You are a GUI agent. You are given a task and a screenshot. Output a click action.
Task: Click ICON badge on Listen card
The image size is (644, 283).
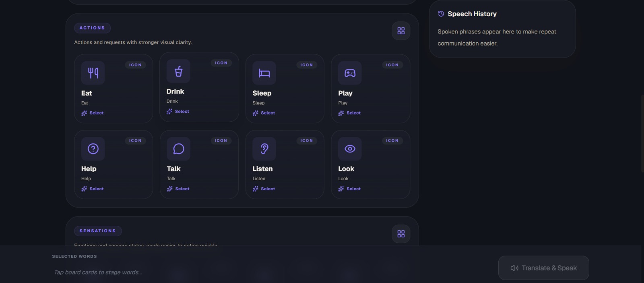[306, 141]
